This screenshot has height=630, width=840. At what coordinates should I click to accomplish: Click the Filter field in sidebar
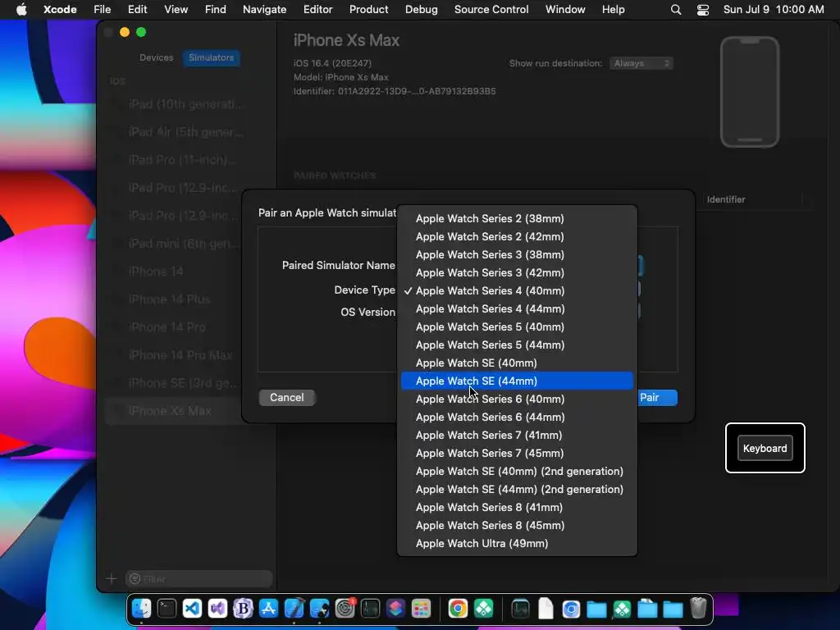[199, 578]
